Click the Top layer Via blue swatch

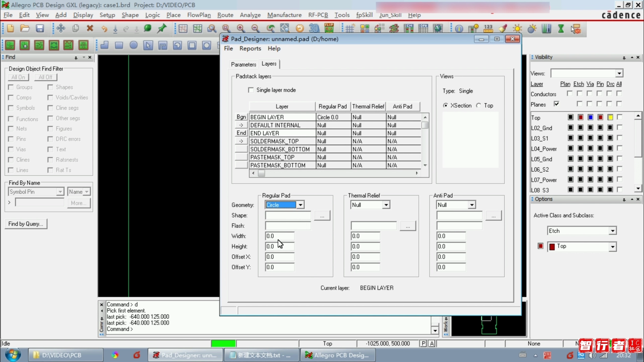[590, 117]
